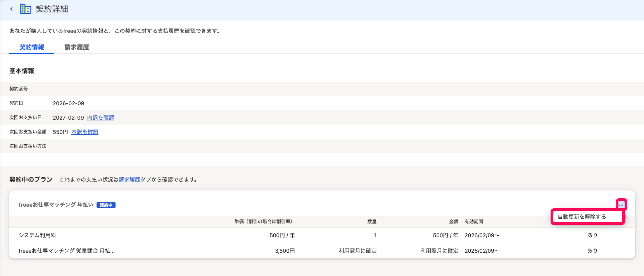Click the 次回お支払い方法 field label
Image resolution: width=644 pixels, height=276 pixels.
28,146
